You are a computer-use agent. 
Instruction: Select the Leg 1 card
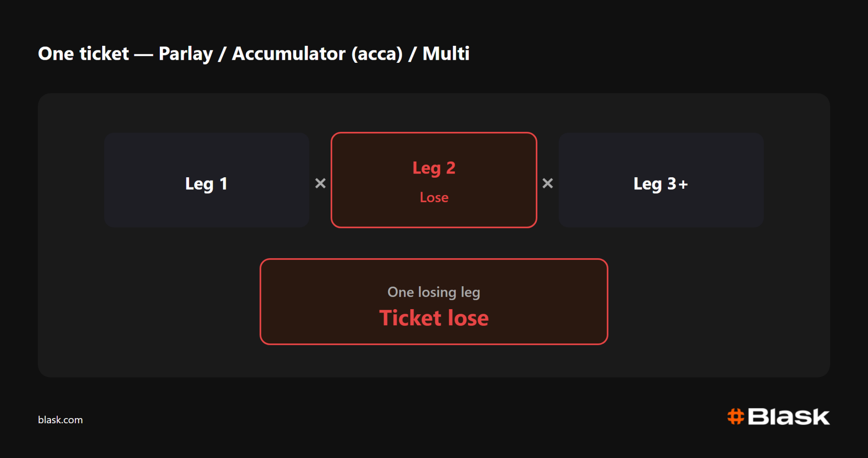[x=206, y=180]
